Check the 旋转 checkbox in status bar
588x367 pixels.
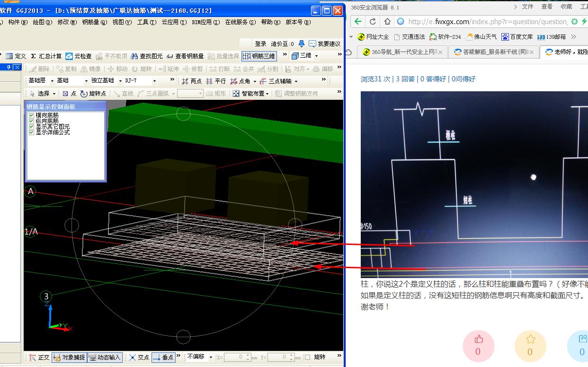click(x=308, y=357)
